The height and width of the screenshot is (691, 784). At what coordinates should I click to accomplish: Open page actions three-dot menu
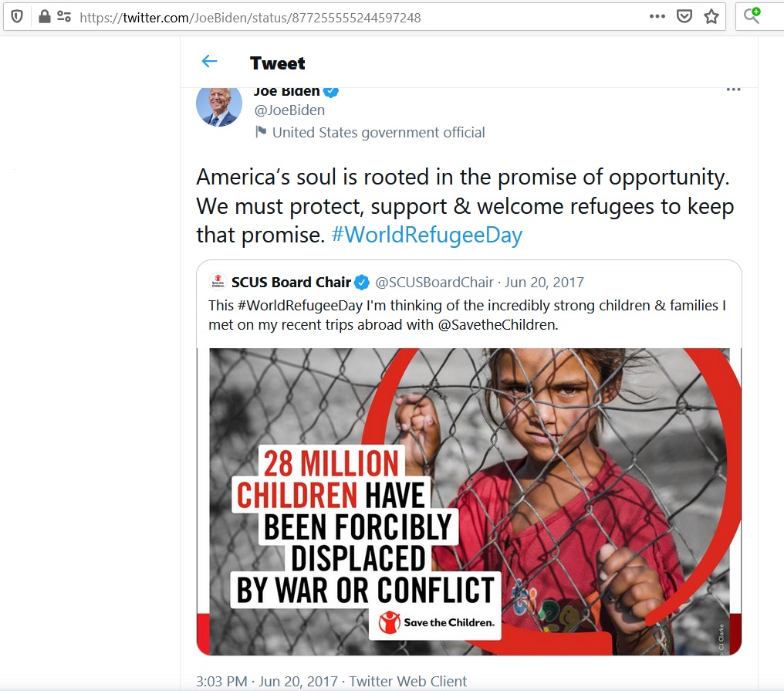[657, 16]
